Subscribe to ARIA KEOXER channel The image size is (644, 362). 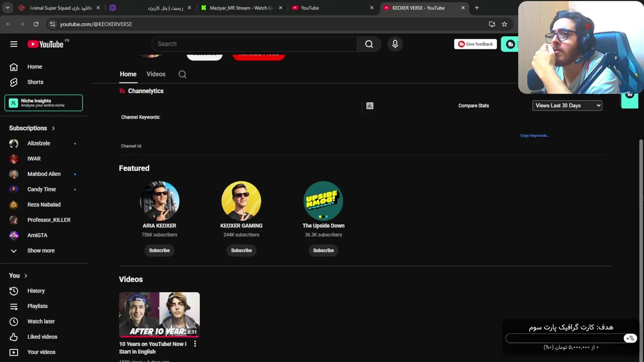pyautogui.click(x=159, y=250)
